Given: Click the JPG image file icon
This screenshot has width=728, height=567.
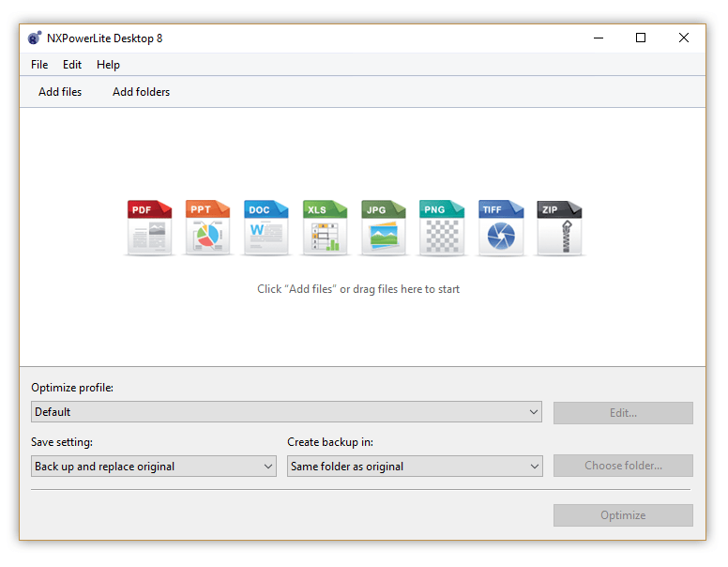Looking at the screenshot, I should [x=384, y=228].
